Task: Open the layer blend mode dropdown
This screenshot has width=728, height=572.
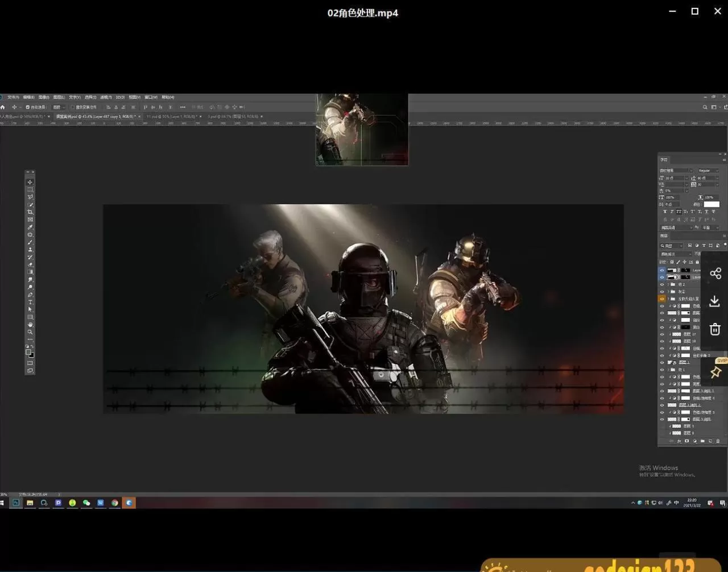Action: (676, 254)
